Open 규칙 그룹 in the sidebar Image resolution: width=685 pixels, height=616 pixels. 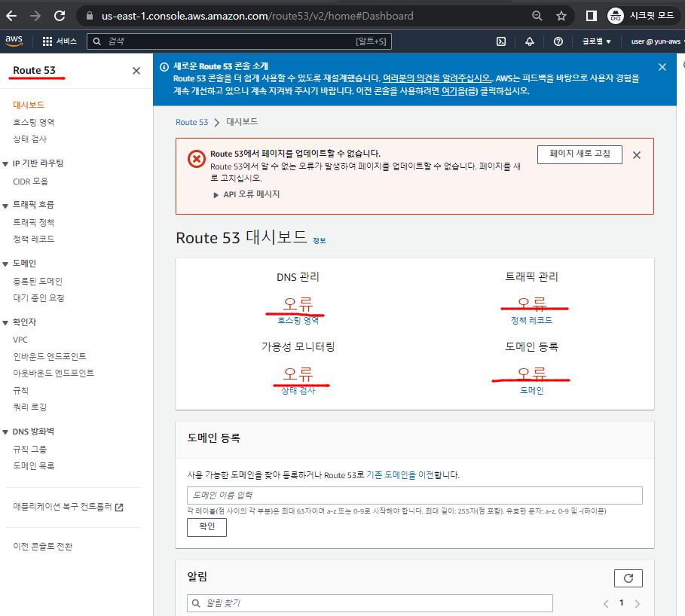pyautogui.click(x=29, y=449)
